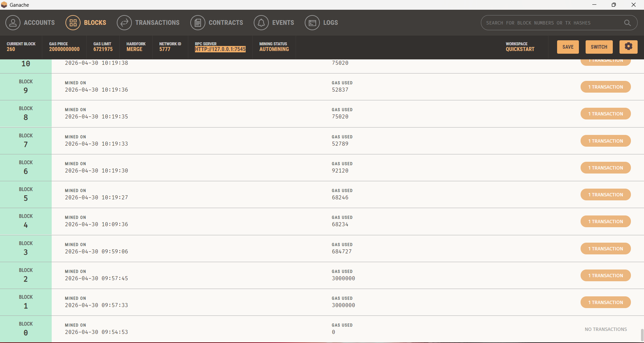The width and height of the screenshot is (644, 343).
Task: Click mined-on time 2026-04-30 09:59:06
Action: pyautogui.click(x=96, y=251)
